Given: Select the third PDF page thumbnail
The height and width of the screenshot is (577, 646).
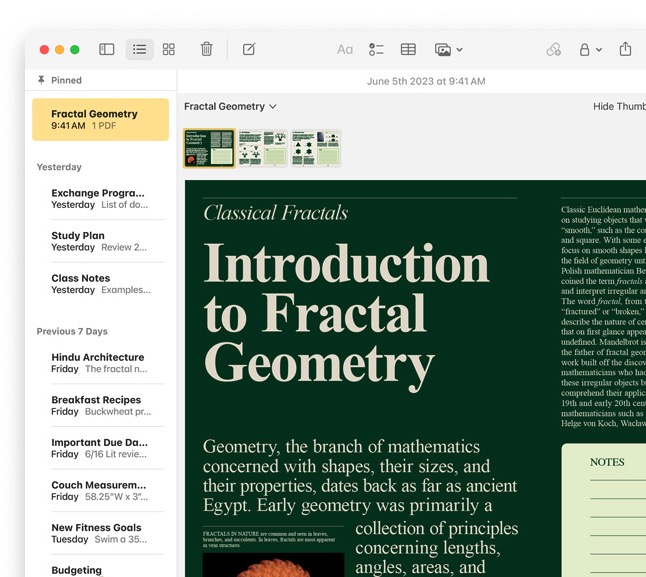Looking at the screenshot, I should [316, 148].
